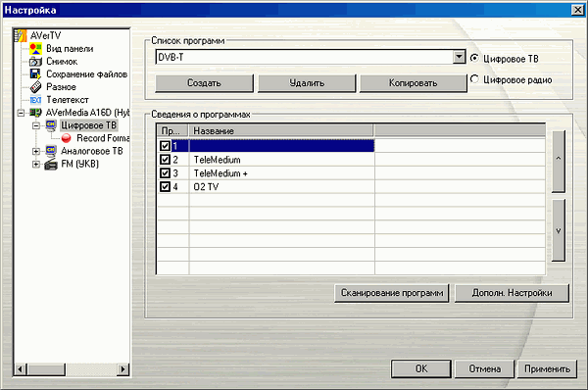The height and width of the screenshot is (390, 588).
Task: Click the Вид панели colorful icon
Action: (35, 48)
